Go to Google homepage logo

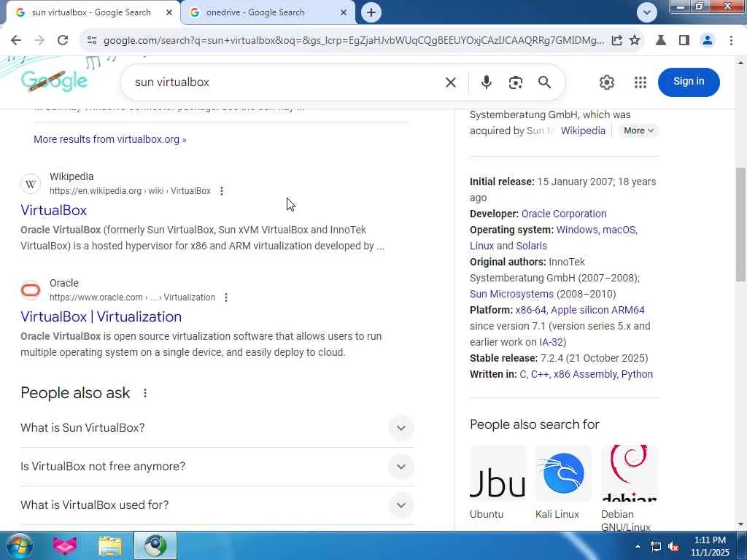pos(54,81)
